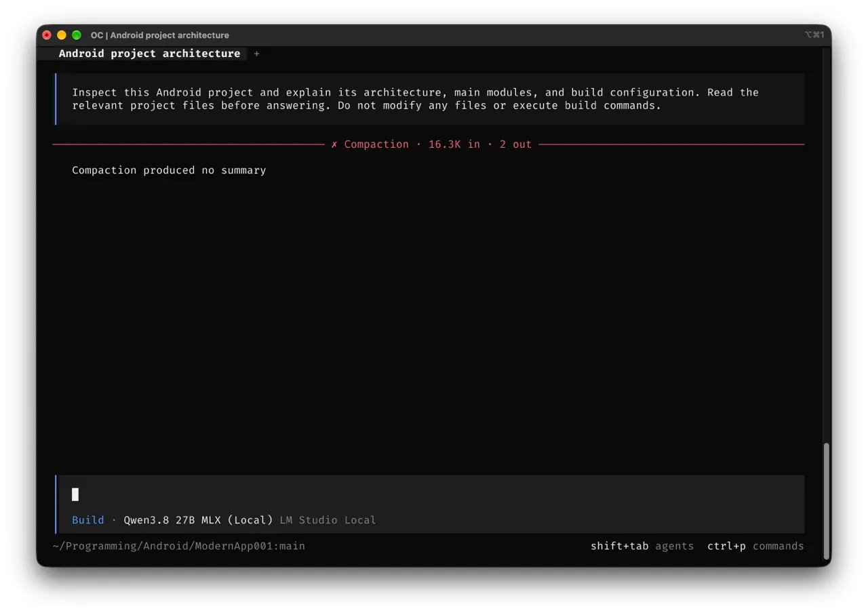The width and height of the screenshot is (868, 615).
Task: Open a new tab with the plus icon
Action: [x=256, y=54]
